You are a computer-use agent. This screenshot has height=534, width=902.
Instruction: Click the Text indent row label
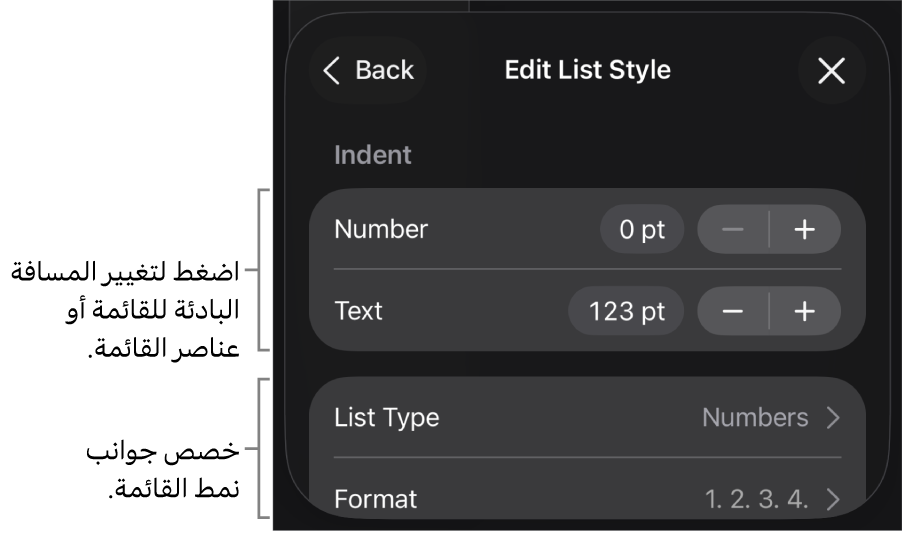(358, 311)
